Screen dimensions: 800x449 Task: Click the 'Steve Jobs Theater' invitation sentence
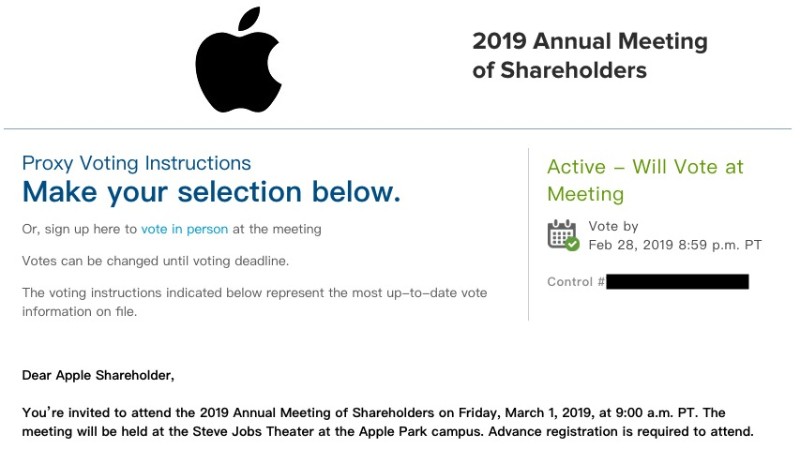pos(252,432)
